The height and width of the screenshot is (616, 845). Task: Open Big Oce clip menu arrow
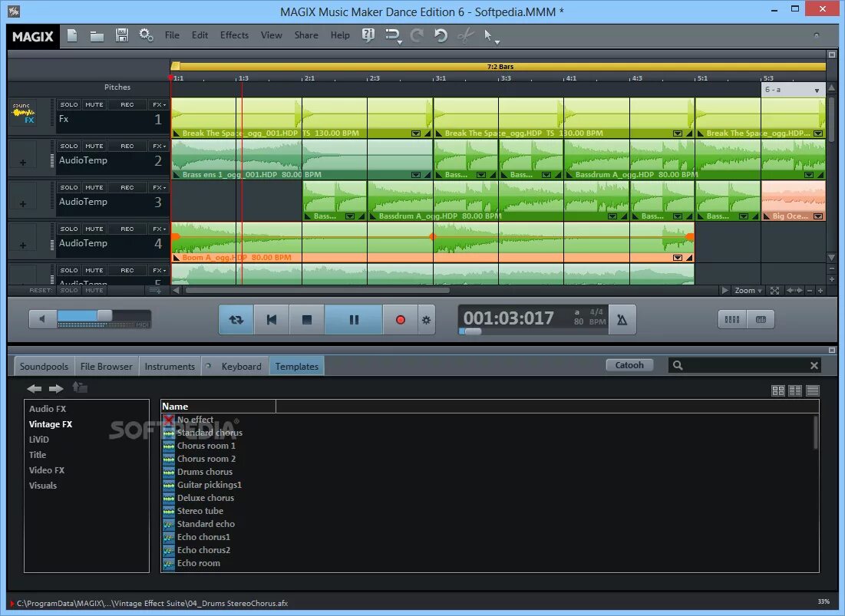point(818,216)
